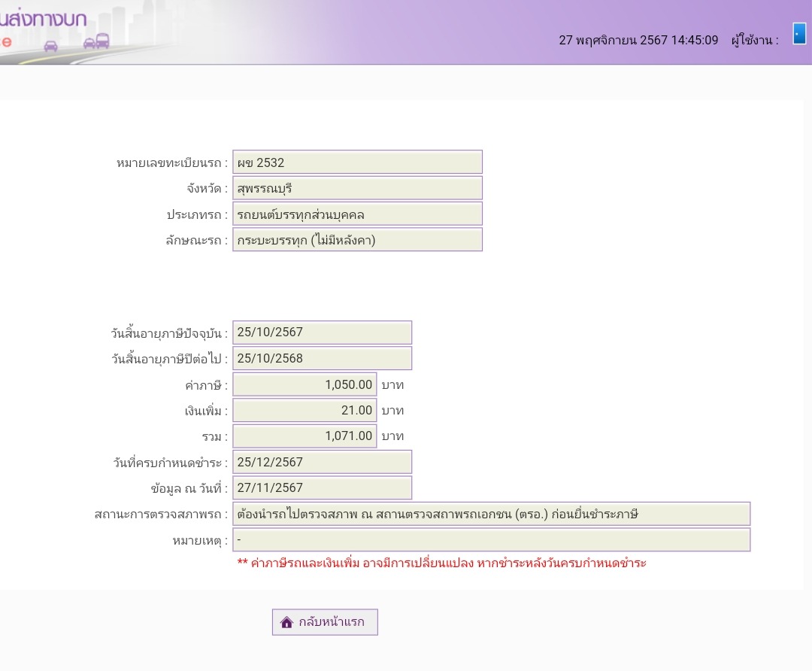Click the site logo text in the header
Image resolution: width=812 pixels, height=671 pixels.
pyautogui.click(x=43, y=19)
